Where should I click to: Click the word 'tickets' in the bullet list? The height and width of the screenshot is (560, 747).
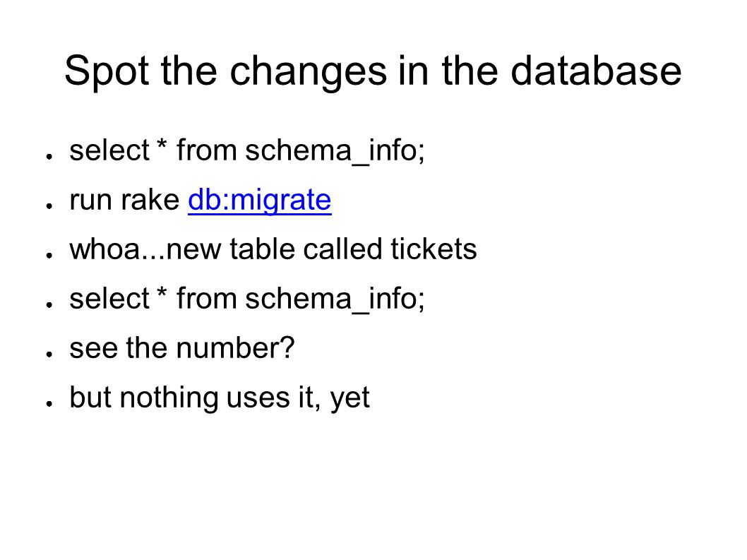434,249
